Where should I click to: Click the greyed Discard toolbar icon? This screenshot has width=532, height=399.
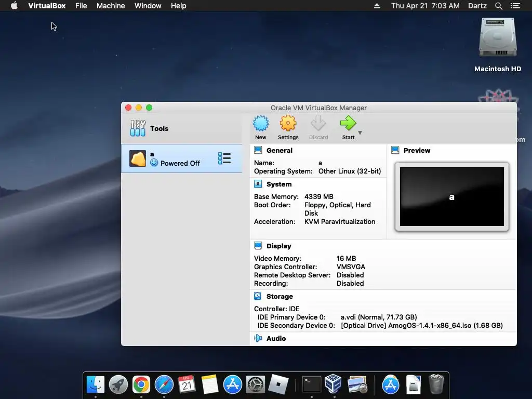318,124
